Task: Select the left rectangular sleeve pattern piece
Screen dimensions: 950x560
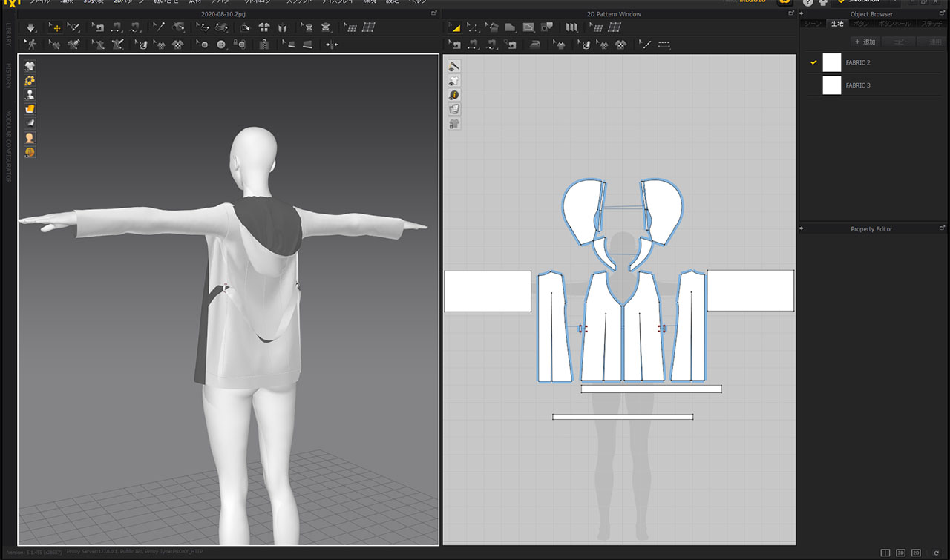Action: coord(488,291)
